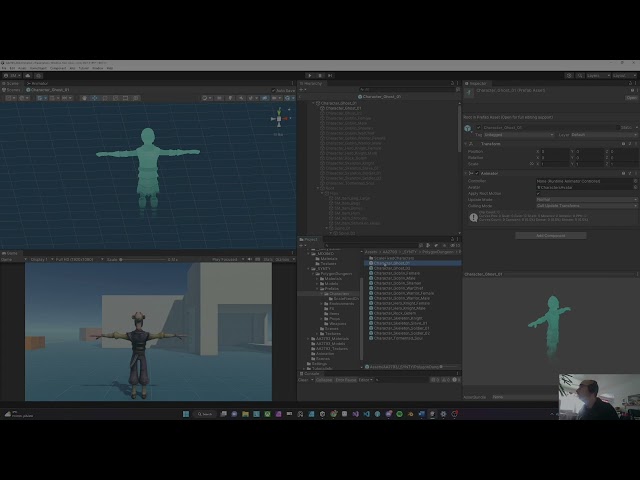Select the Hand view tool in Scene toolbar
This screenshot has width=640, height=480.
point(84,98)
